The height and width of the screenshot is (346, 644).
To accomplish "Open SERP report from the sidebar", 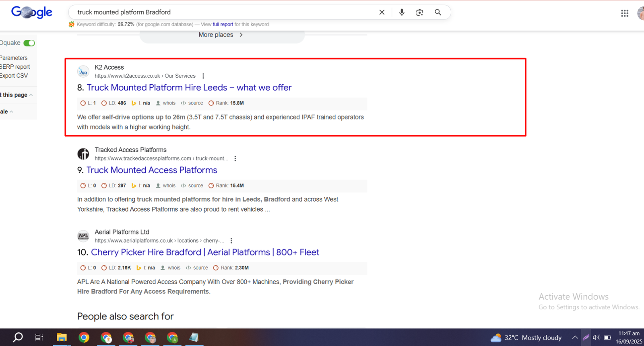I will (15, 67).
